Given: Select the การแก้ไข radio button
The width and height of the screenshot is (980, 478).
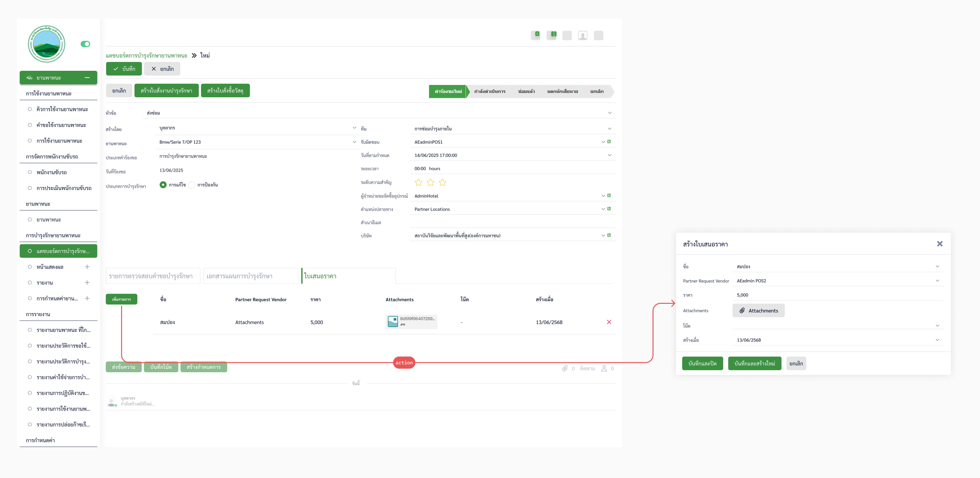Looking at the screenshot, I should tap(163, 185).
